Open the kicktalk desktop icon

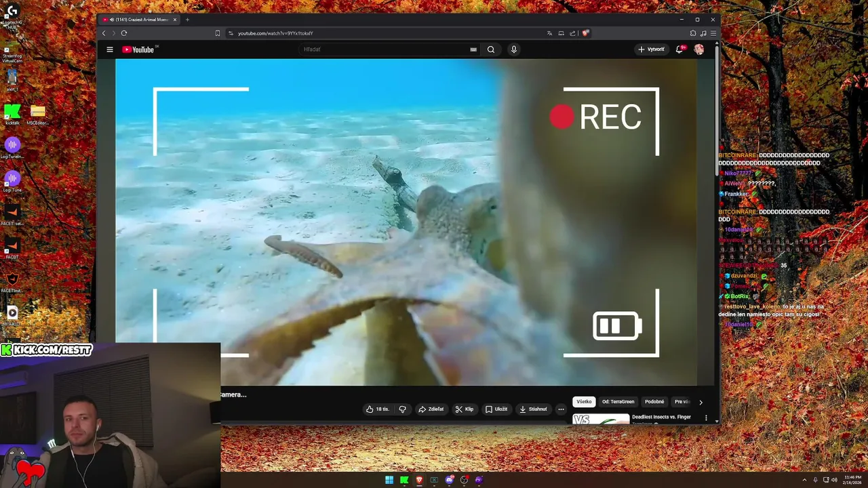pos(12,115)
